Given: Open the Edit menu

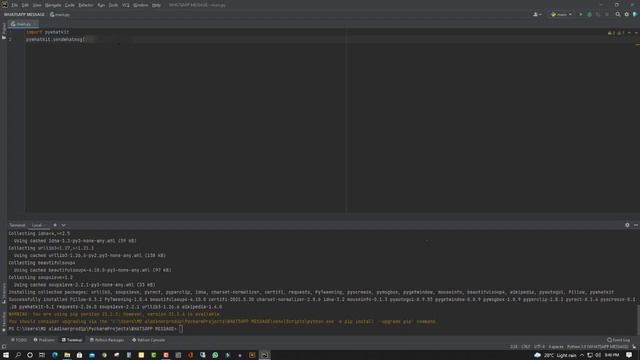Looking at the screenshot, I should click(x=25, y=5).
